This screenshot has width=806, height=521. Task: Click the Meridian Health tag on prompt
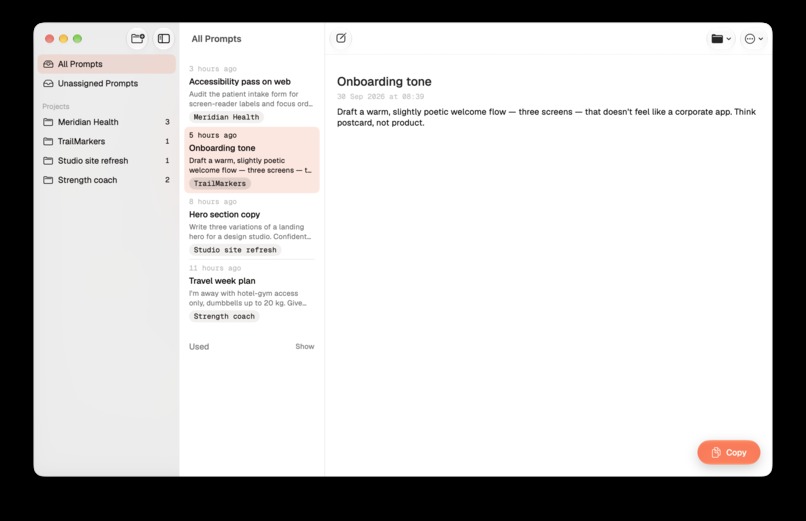[x=226, y=117]
